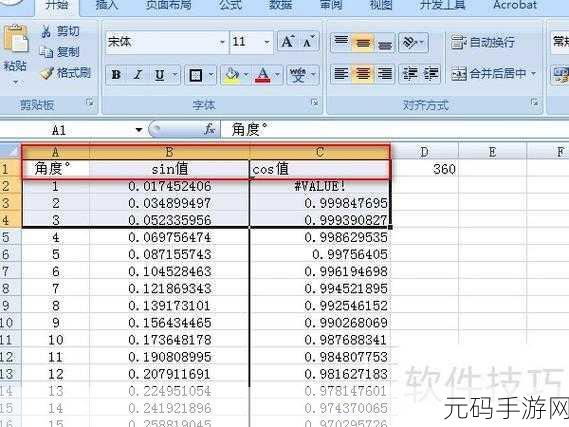Set middle vertical alignment

point(363,43)
